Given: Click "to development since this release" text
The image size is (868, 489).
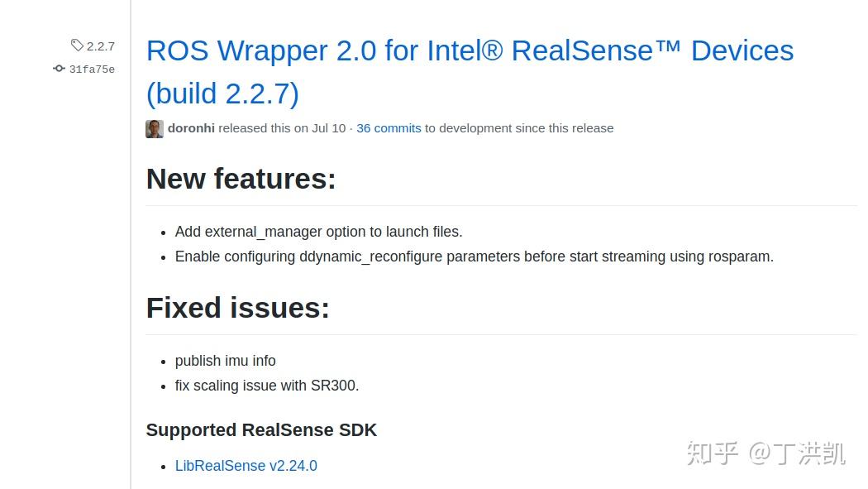Looking at the screenshot, I should point(519,128).
